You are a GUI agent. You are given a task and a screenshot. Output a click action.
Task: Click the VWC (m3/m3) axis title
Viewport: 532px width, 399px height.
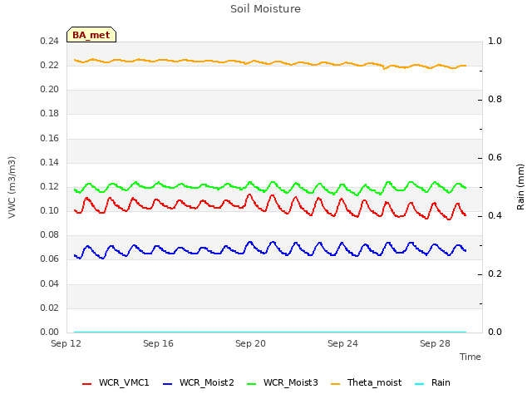click(x=12, y=187)
